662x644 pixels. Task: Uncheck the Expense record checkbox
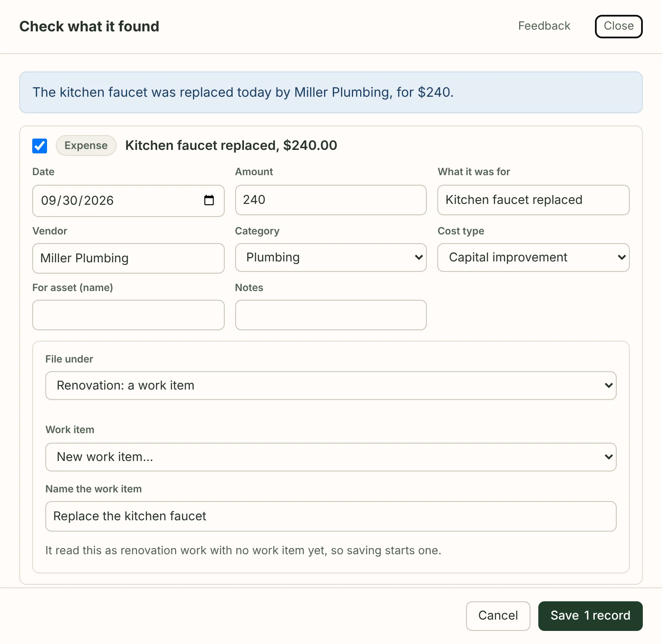pos(40,146)
